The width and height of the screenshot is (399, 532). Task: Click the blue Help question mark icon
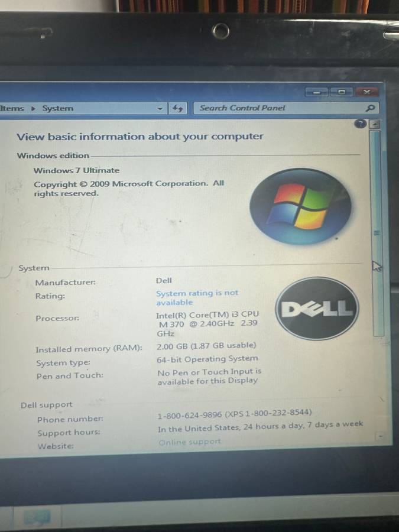point(360,124)
